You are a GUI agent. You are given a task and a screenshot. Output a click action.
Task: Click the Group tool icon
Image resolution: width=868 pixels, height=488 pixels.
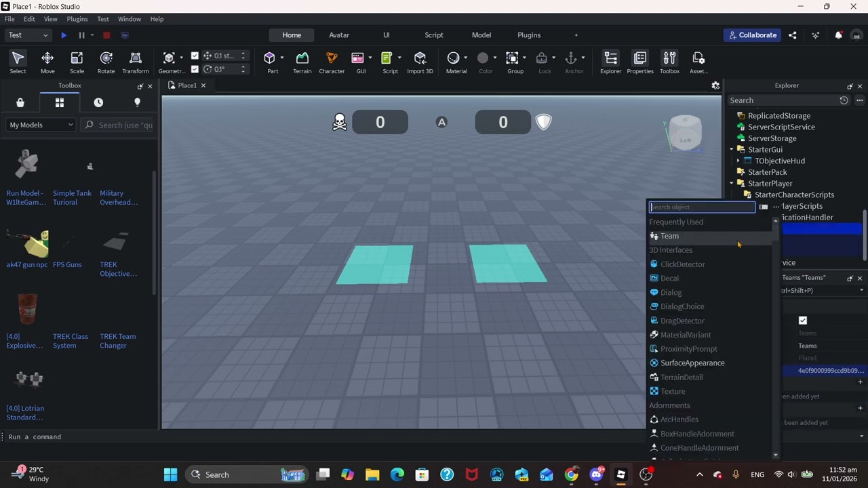tap(512, 58)
